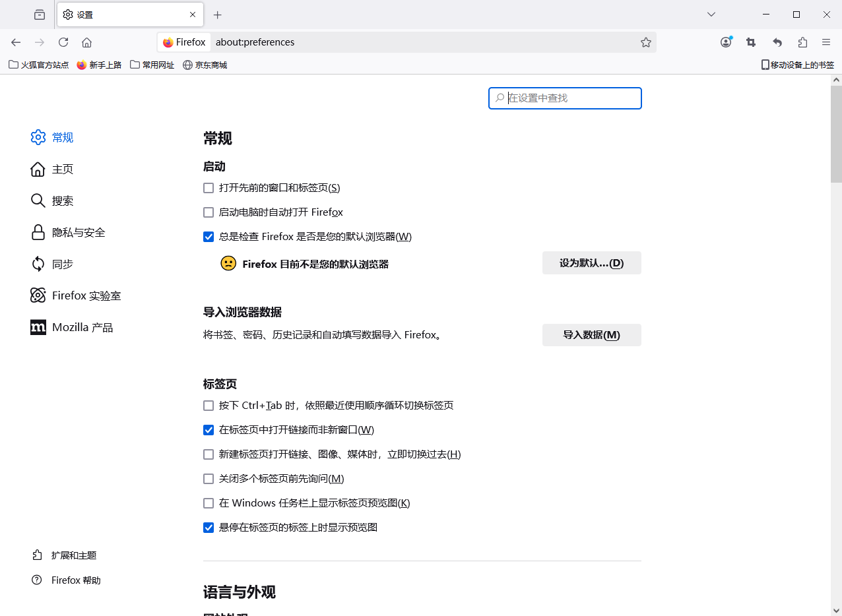The width and height of the screenshot is (842, 616).
Task: Open 隐私与安全 via the lock icon
Action: [38, 232]
